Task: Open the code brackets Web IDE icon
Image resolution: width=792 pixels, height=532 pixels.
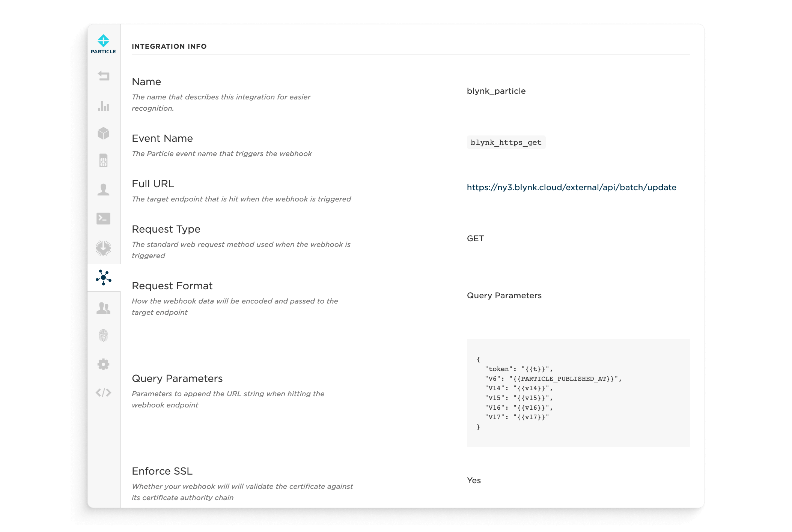Action: click(104, 393)
